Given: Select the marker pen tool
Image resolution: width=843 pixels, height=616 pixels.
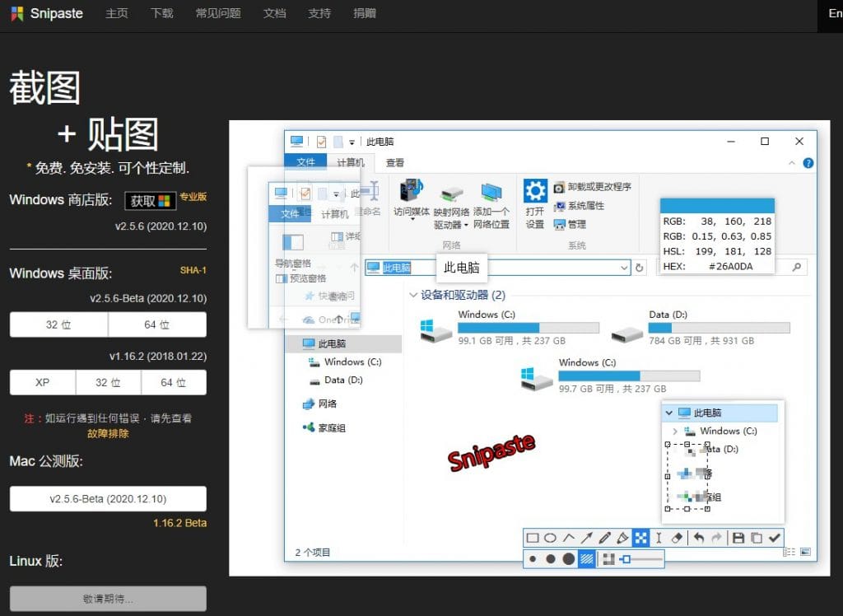Looking at the screenshot, I should tap(622, 538).
